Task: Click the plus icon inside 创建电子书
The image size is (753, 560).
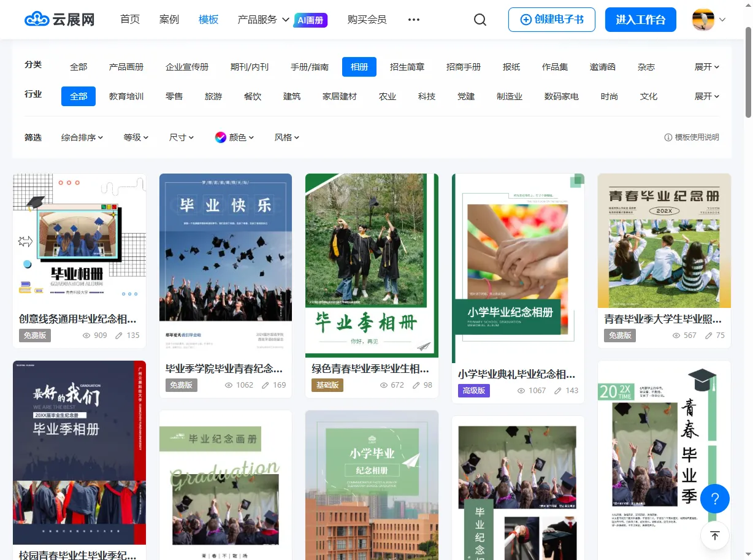Action: tap(526, 19)
